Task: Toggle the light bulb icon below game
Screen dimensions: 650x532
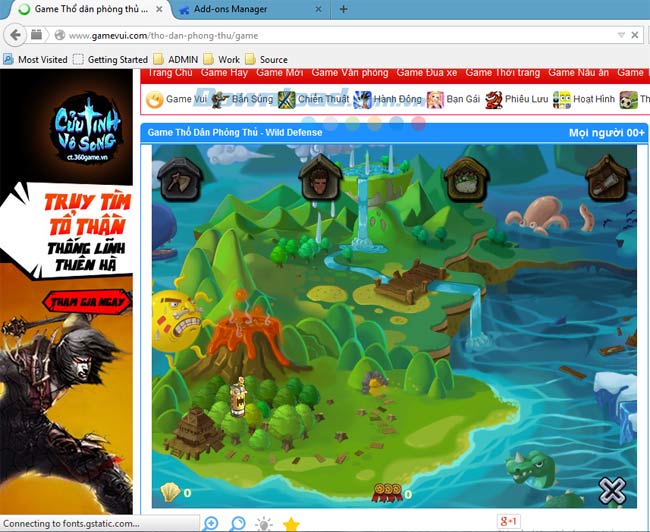Action: [x=264, y=524]
